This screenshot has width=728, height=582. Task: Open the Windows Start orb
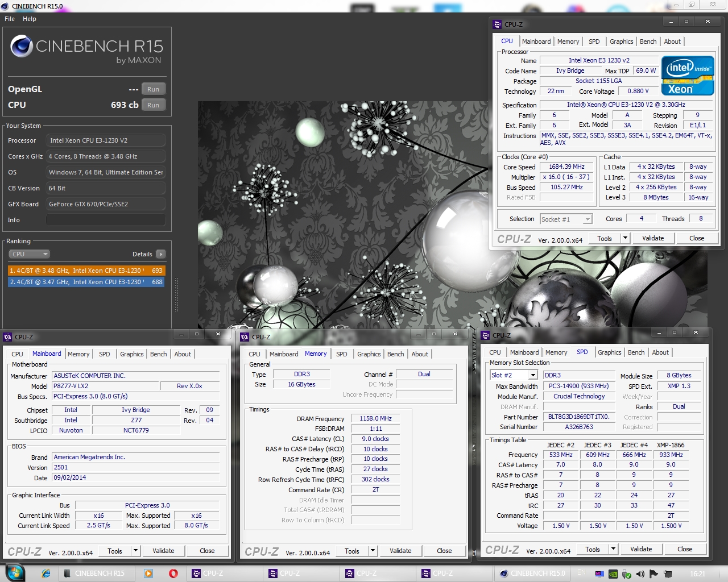15,572
